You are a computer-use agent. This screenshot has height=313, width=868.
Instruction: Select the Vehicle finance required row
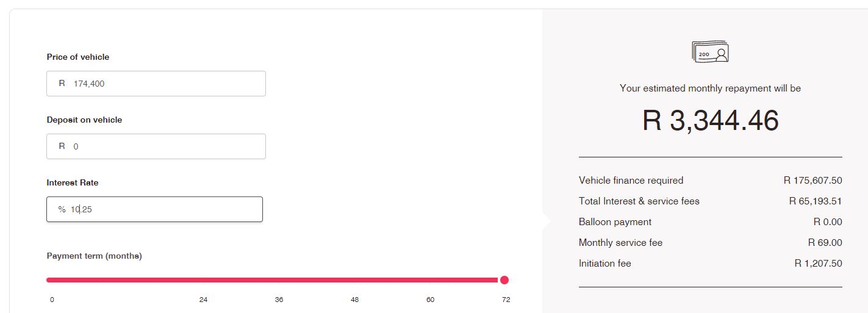711,181
